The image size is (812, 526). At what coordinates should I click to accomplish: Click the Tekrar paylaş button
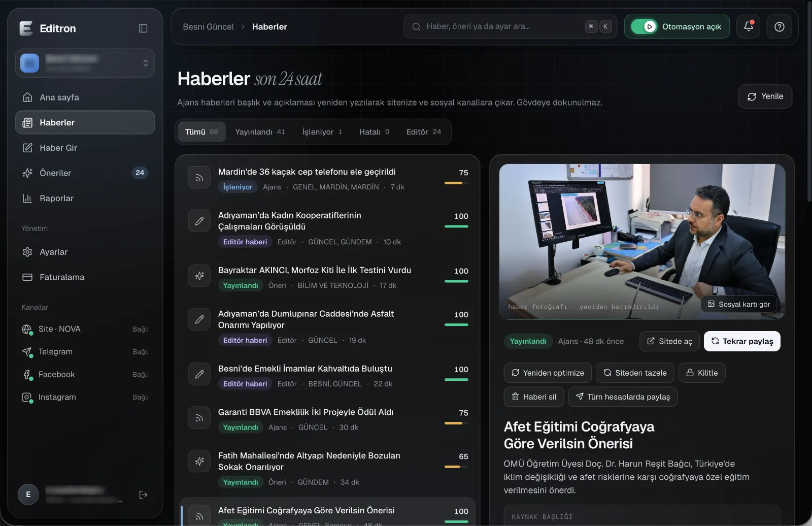pos(742,341)
